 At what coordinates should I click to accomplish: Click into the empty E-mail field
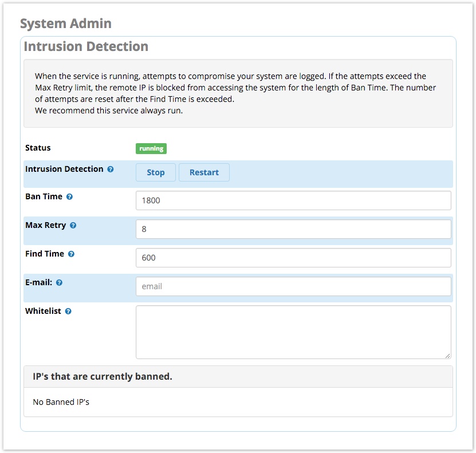(x=293, y=286)
